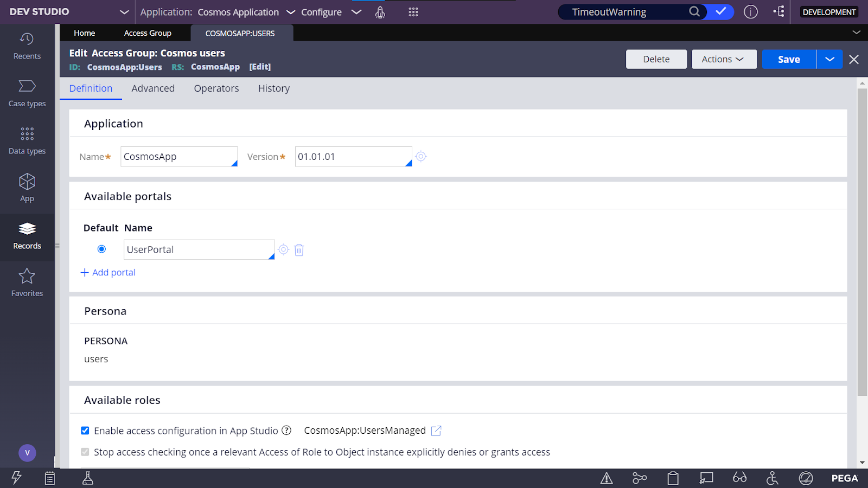Expand the Cosmos Application dropdown
This screenshot has height=488, width=868.
tap(291, 12)
